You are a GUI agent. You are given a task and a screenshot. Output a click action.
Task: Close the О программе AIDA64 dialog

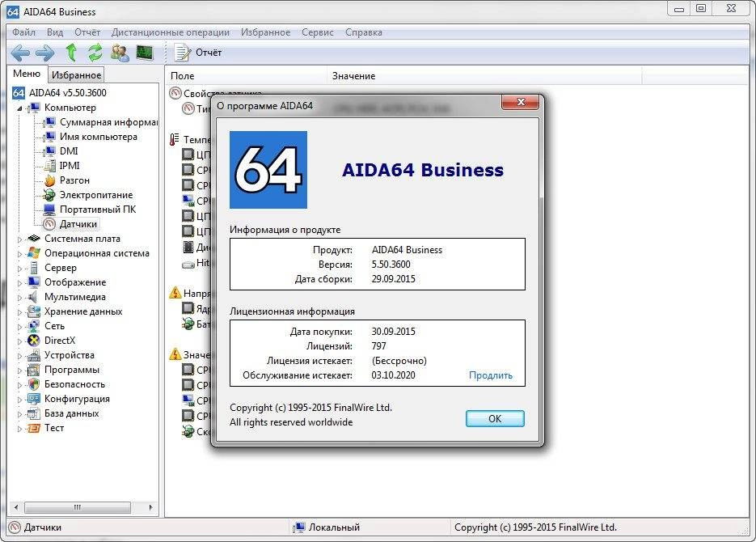coord(520,102)
